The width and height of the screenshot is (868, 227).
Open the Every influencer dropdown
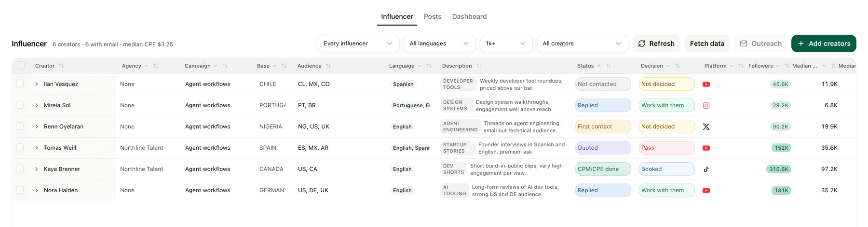pos(358,43)
